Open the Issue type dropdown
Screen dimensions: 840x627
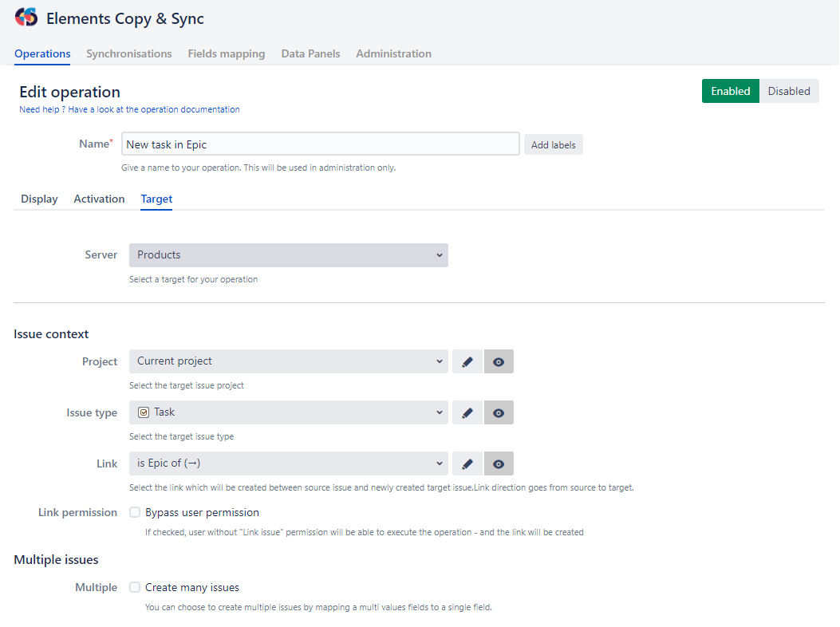pyautogui.click(x=288, y=412)
